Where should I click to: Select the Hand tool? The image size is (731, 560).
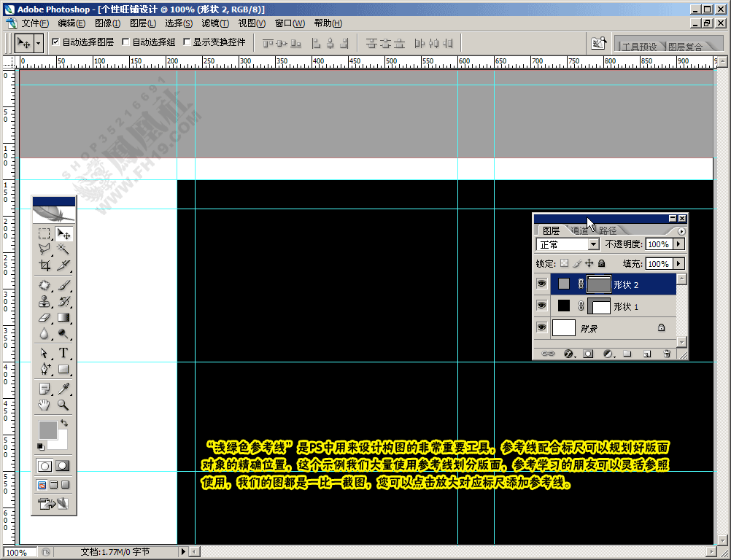45,405
